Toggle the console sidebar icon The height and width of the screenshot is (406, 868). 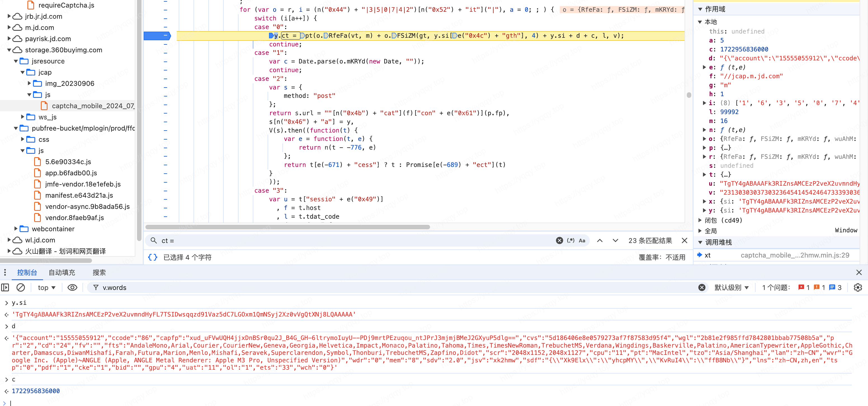(5, 287)
